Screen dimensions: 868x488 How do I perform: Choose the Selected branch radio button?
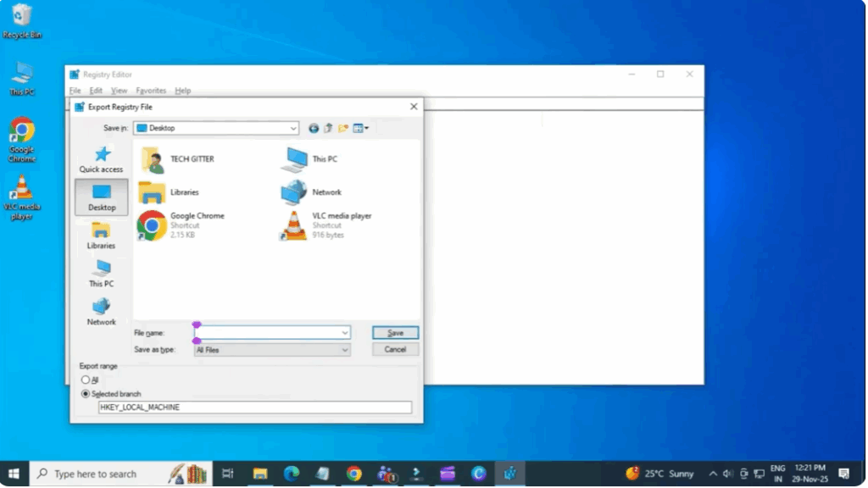(x=86, y=394)
